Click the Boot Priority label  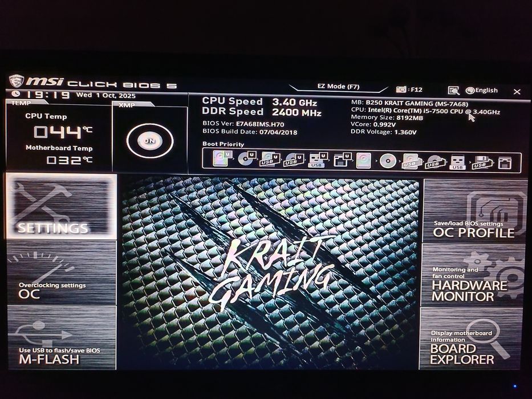click(224, 144)
